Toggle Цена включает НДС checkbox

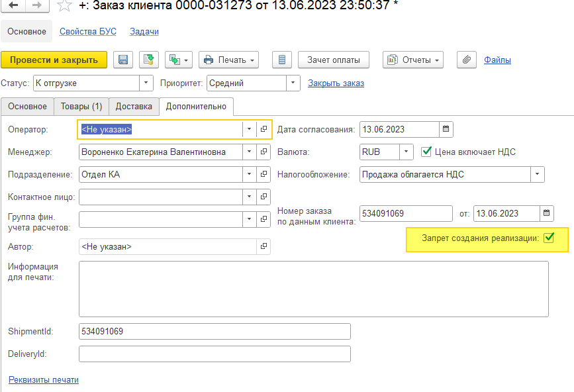coord(426,152)
